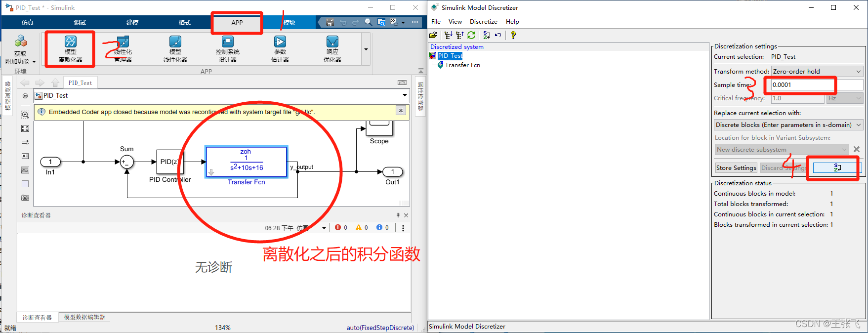This screenshot has width=868, height=333.
Task: Open the 线性化管理器 app in the APP gallery
Action: click(123, 49)
